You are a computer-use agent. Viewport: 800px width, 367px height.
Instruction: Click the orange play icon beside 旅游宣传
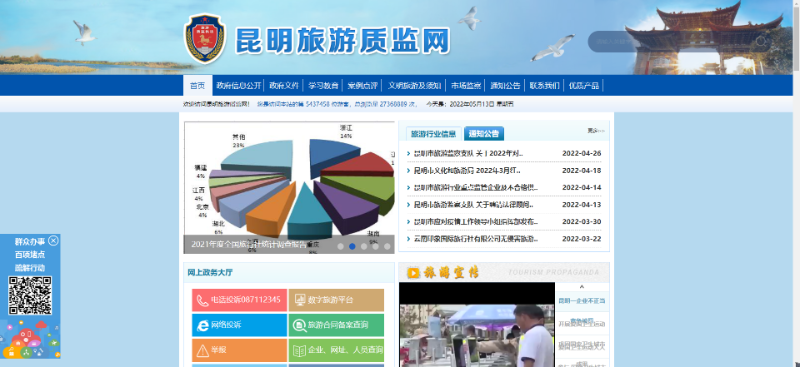[x=413, y=273]
